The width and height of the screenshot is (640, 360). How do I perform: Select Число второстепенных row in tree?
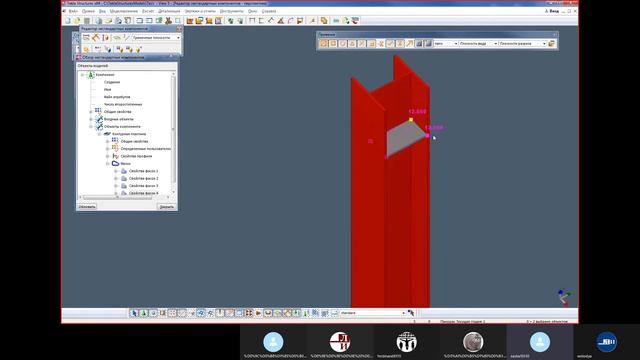[x=123, y=104]
